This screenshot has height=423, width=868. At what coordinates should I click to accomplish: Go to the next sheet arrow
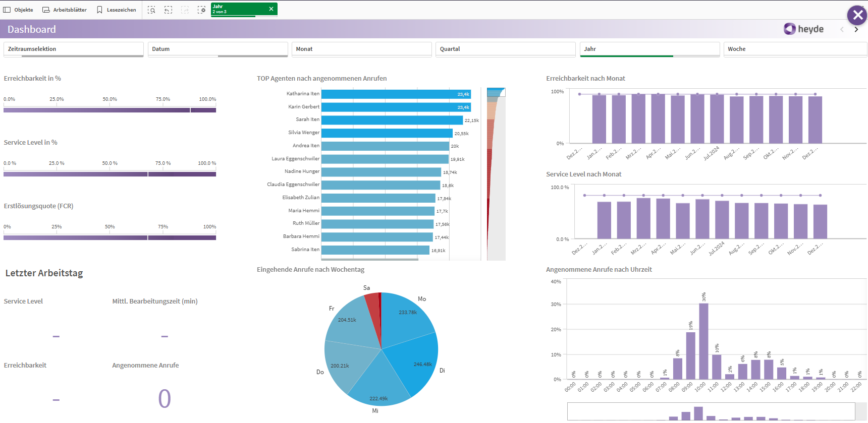coord(856,30)
